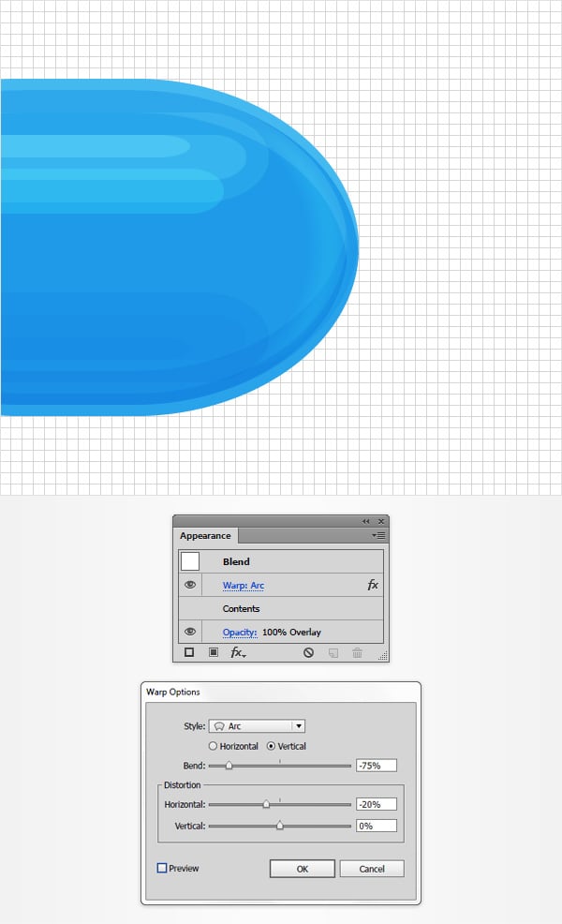This screenshot has width=562, height=924.
Task: Click the Warp Options dialog title
Action: 173,692
